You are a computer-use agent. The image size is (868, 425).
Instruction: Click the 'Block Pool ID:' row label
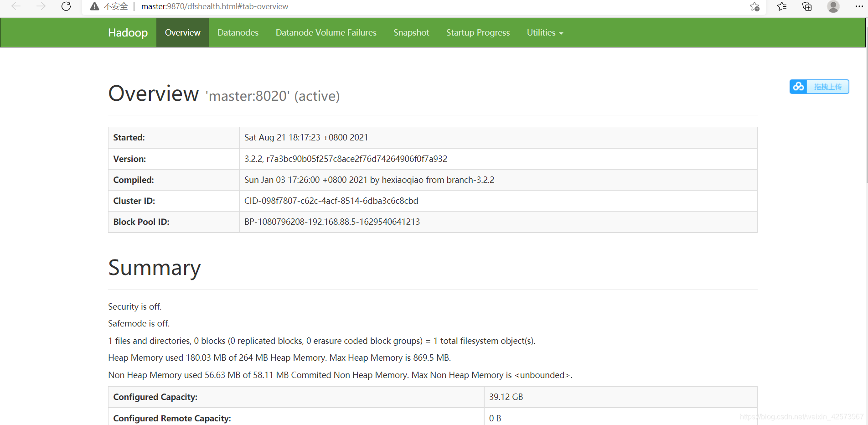click(141, 222)
